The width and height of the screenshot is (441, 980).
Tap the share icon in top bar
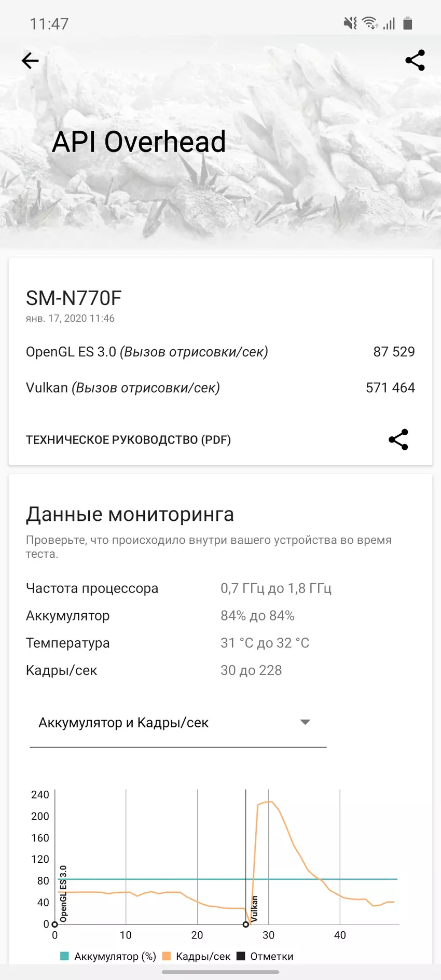click(x=415, y=61)
